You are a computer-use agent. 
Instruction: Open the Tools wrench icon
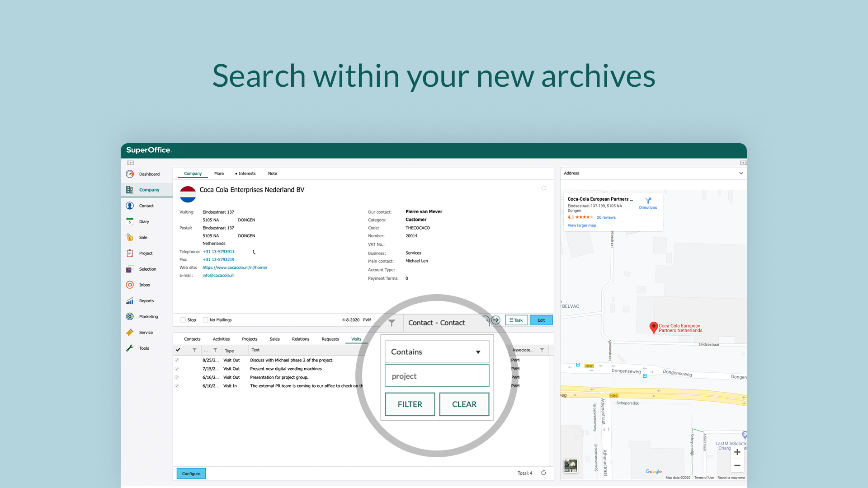[x=130, y=348]
